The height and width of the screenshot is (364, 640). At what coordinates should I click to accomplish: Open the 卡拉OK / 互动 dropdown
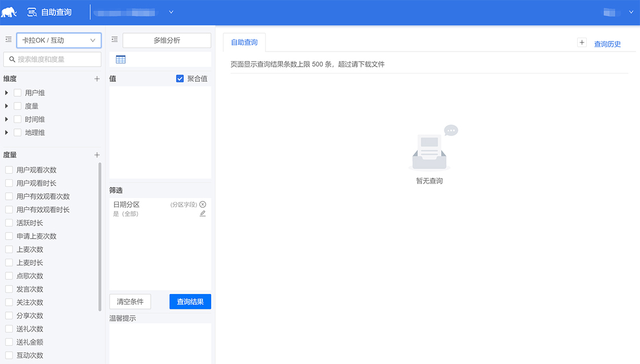[x=58, y=40]
